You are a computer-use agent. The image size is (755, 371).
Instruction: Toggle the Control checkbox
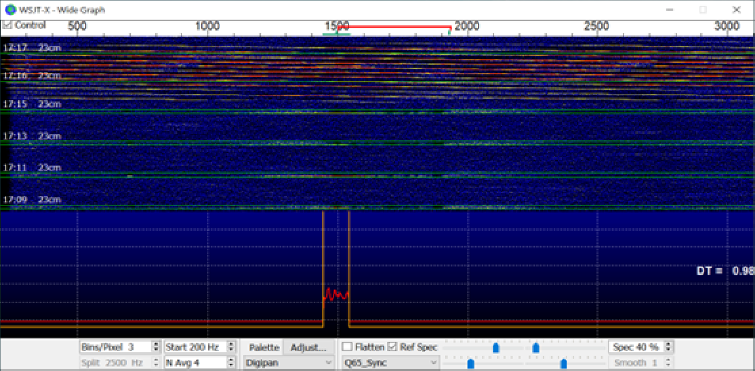pyautogui.click(x=7, y=25)
